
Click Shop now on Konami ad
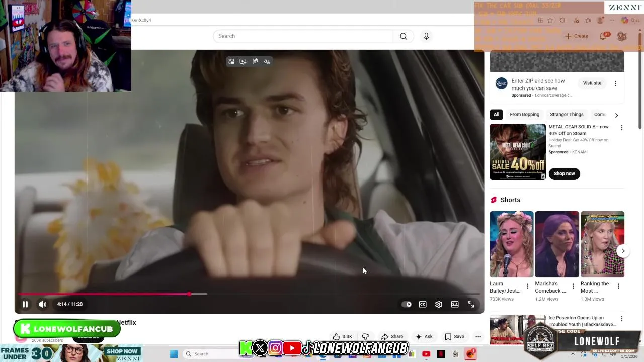click(564, 174)
